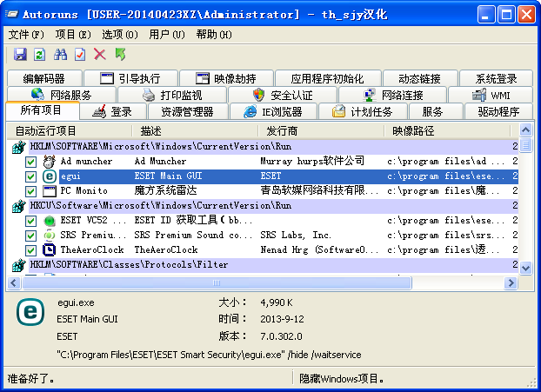Uncheck the TheAeroClock entry checkbox
541x392 pixels.
pyautogui.click(x=30, y=250)
